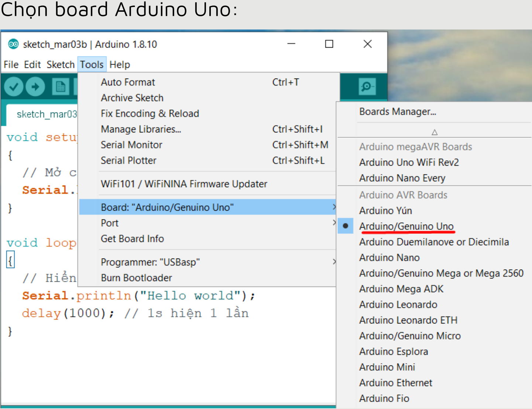
Task: Open the Serial Monitor magnifier icon
Action: pos(367,87)
